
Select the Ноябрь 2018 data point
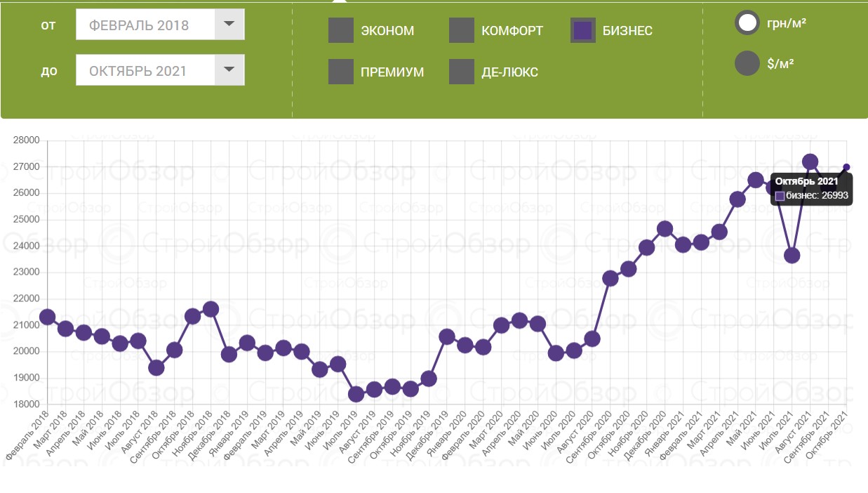coord(211,309)
